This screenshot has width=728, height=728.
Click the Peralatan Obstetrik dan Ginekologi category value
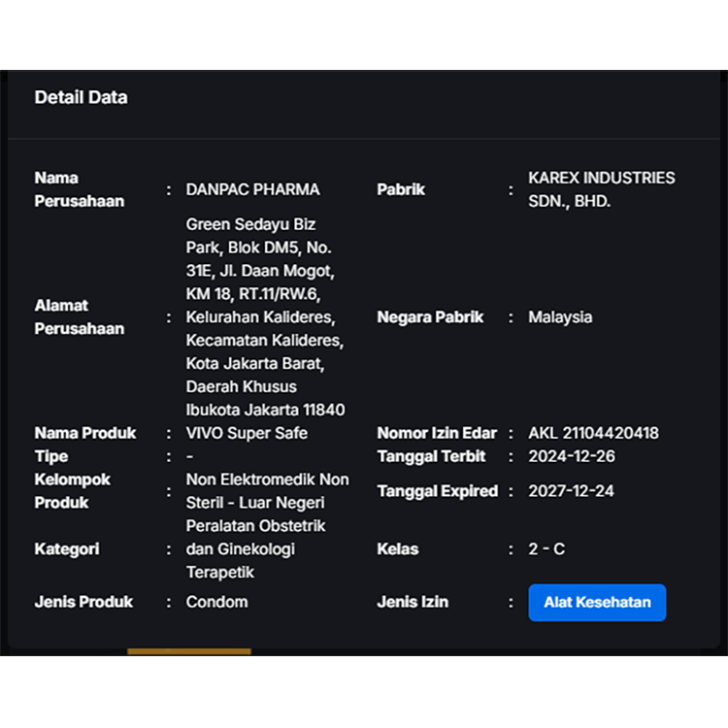(255, 549)
